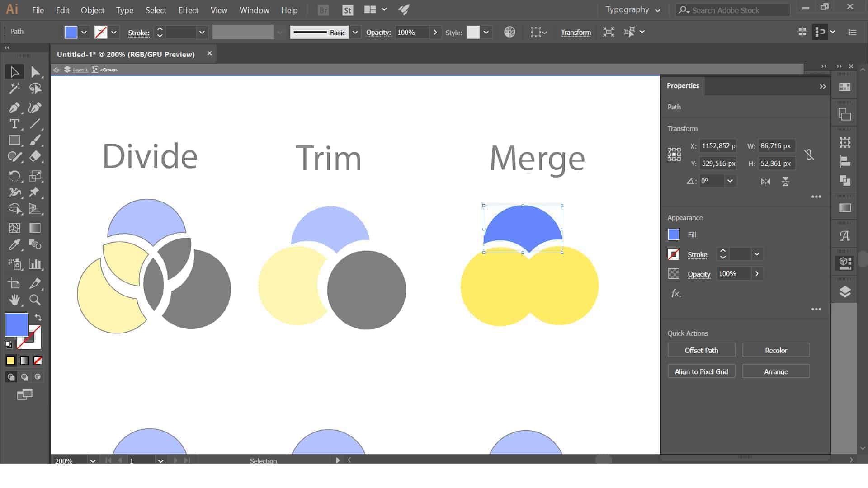Image resolution: width=868 pixels, height=488 pixels.
Task: Enable Draw Behind mode
Action: 24,377
